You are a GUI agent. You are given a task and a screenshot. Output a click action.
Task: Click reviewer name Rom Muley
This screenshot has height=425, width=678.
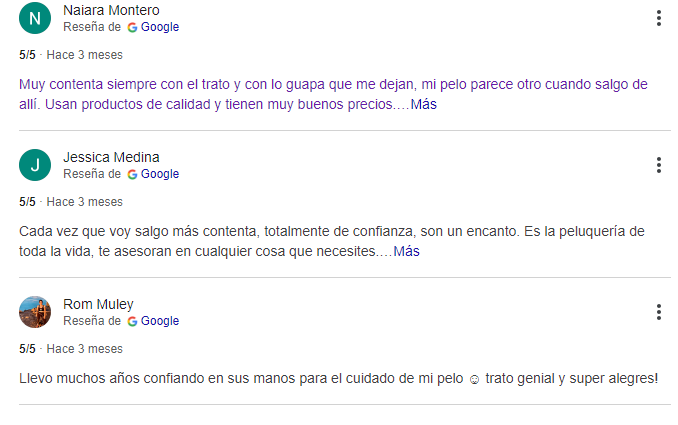[x=98, y=305]
